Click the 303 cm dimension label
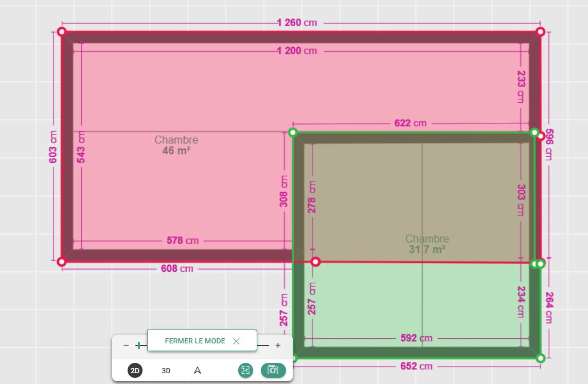 tap(521, 199)
